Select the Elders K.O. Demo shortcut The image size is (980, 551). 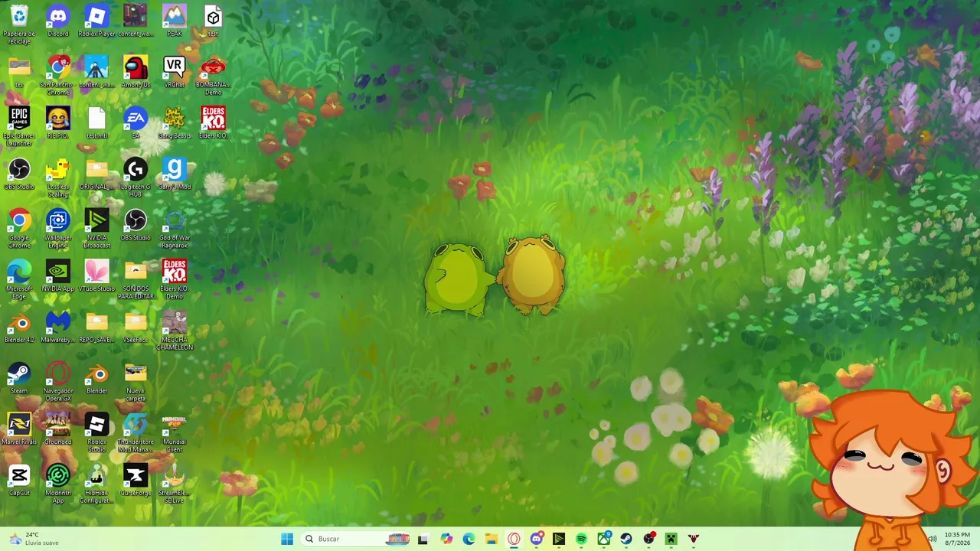[x=175, y=280]
